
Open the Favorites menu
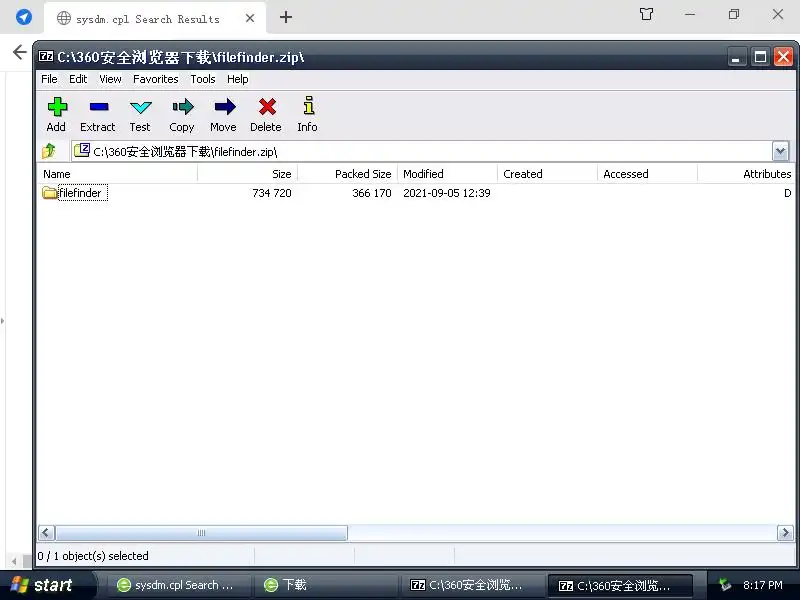(156, 79)
